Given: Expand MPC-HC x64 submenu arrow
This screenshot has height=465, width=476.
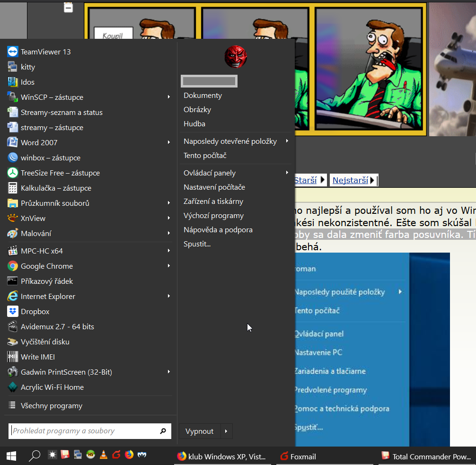Looking at the screenshot, I should 169,251.
